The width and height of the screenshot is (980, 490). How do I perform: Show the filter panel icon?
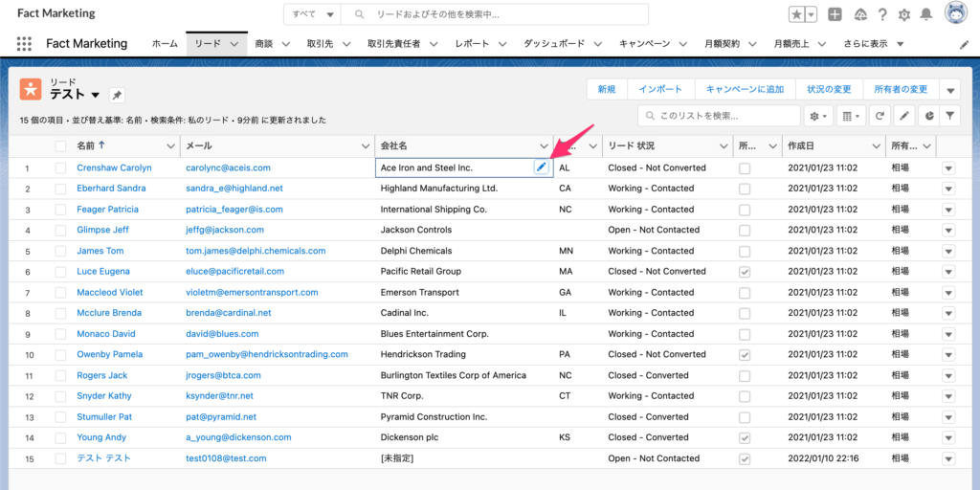coord(950,116)
